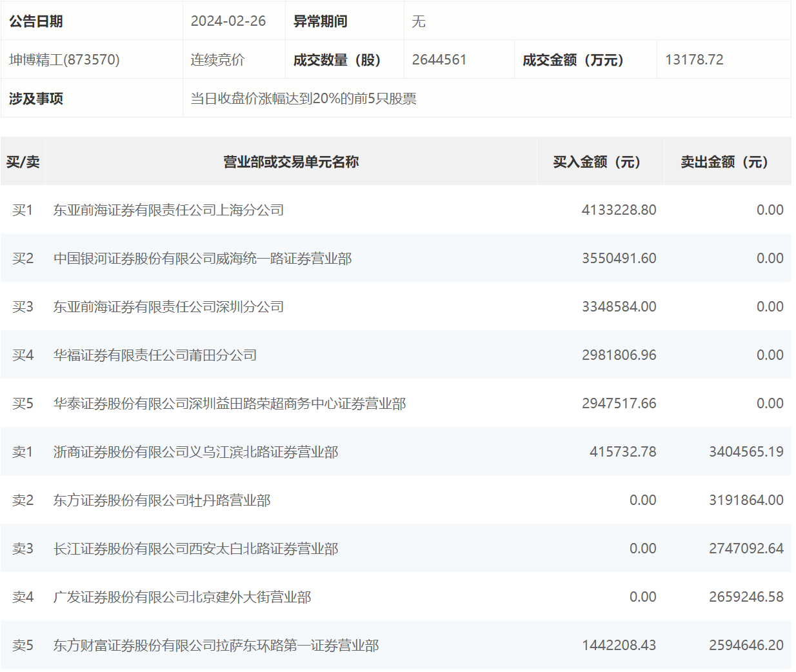Image resolution: width=796 pixels, height=672 pixels.
Task: Click the 买/卖 column header
Action: [23, 162]
